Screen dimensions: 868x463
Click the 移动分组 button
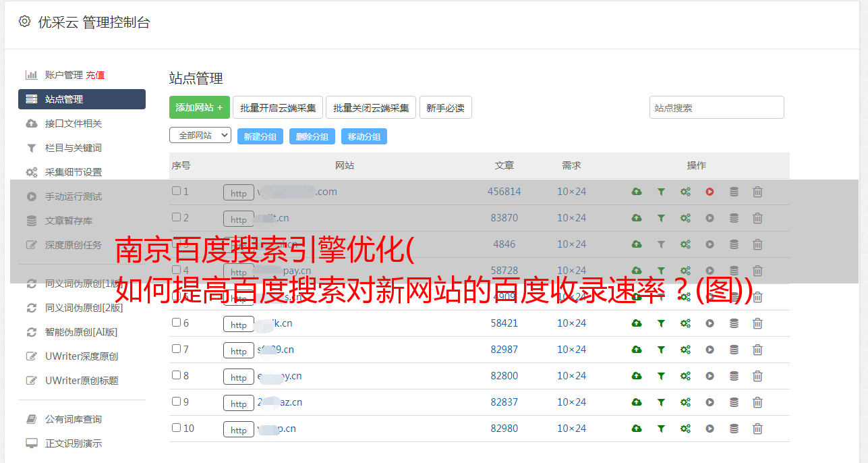[x=364, y=136]
